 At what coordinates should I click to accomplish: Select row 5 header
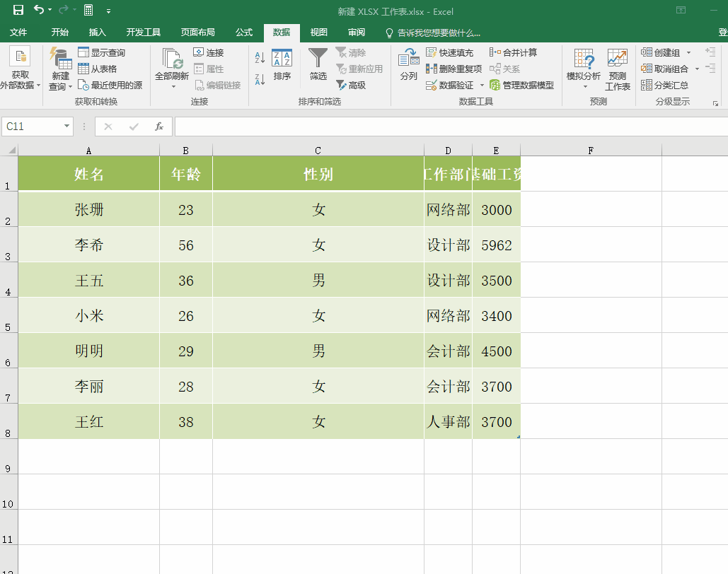8,315
